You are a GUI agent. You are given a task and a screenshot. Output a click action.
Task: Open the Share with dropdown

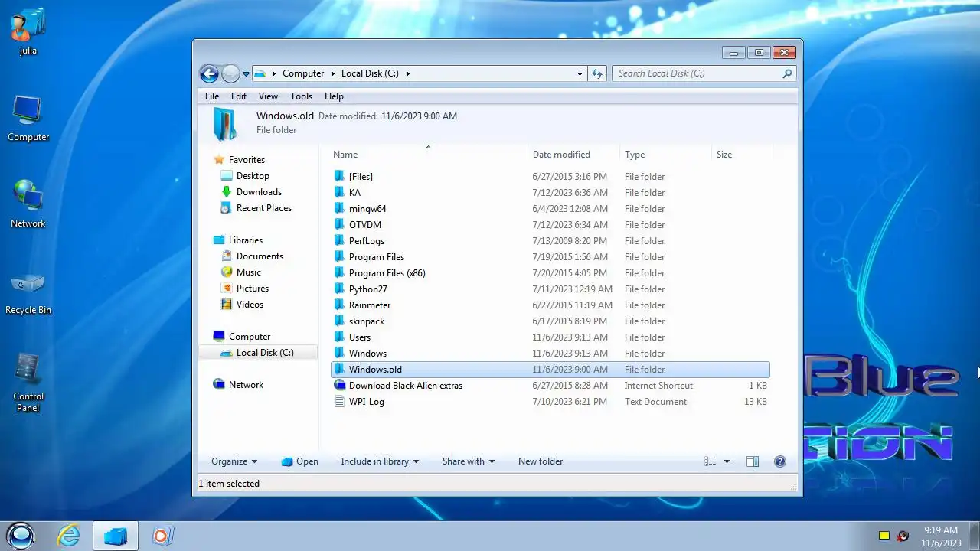(469, 461)
